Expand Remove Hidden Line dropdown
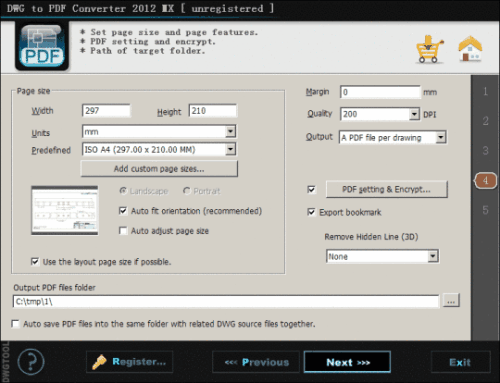The image size is (500, 383). pyautogui.click(x=433, y=256)
